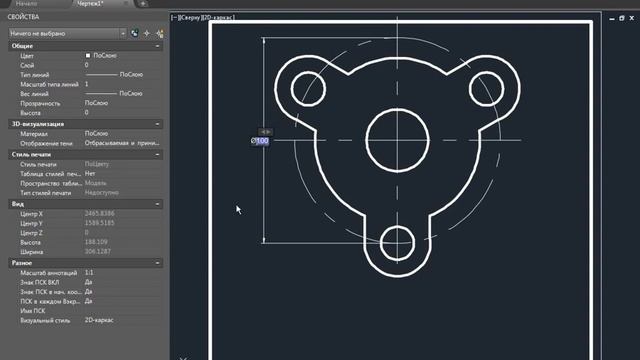This screenshot has height=360, width=640.
Task: Restore the drawing viewport window
Action: pyautogui.click(x=622, y=18)
